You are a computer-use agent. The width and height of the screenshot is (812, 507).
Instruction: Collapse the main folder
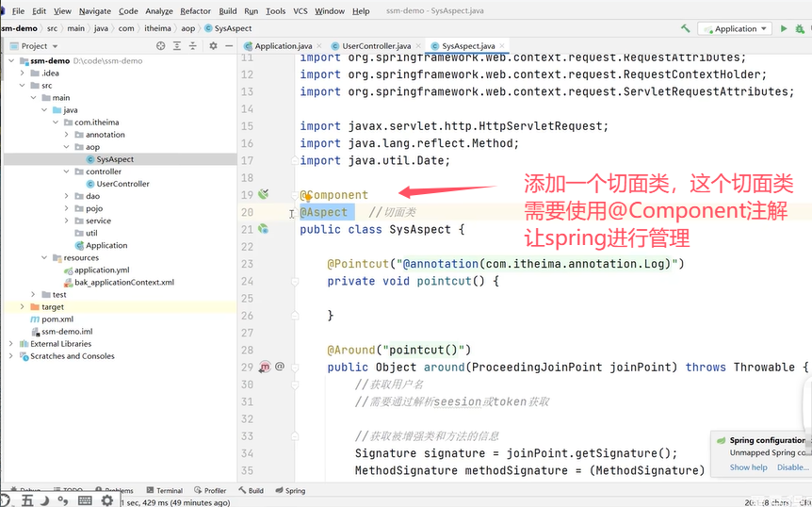click(33, 97)
